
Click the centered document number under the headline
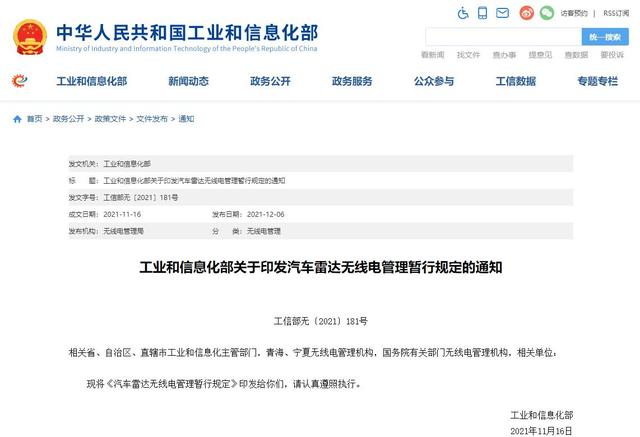point(320,322)
